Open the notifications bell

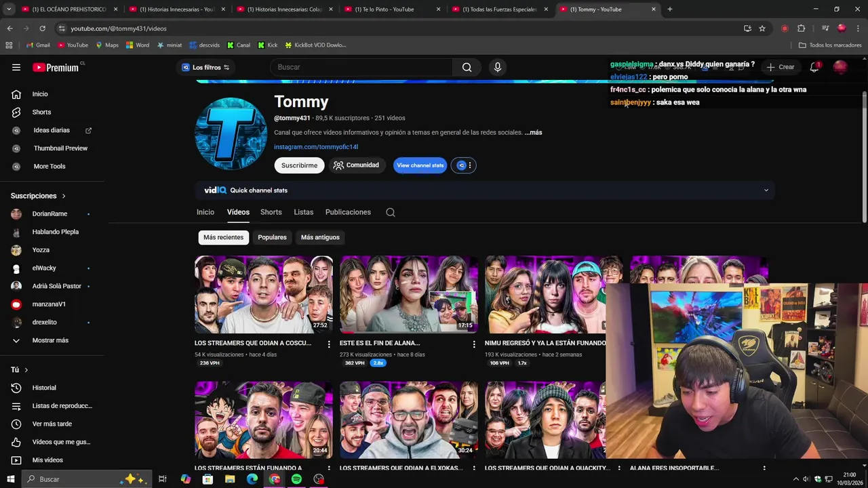pos(814,67)
